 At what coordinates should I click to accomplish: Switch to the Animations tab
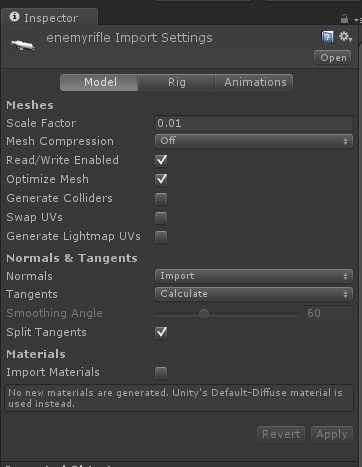255,82
